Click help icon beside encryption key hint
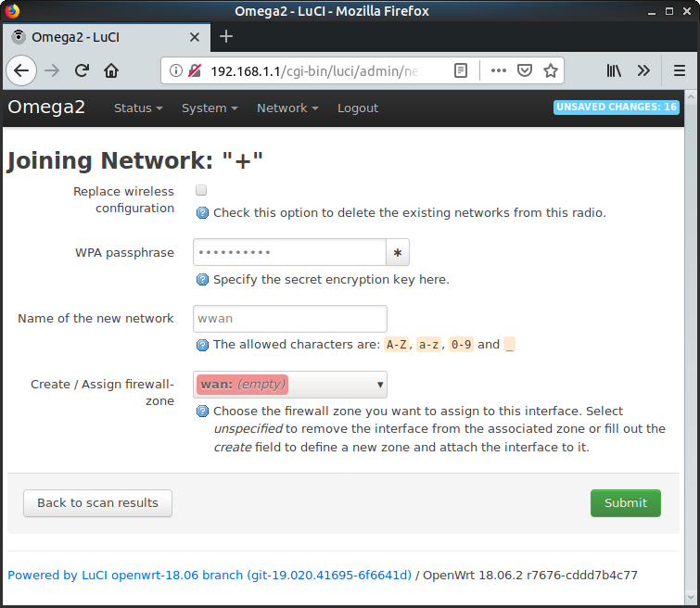The height and width of the screenshot is (608, 700). click(x=202, y=280)
